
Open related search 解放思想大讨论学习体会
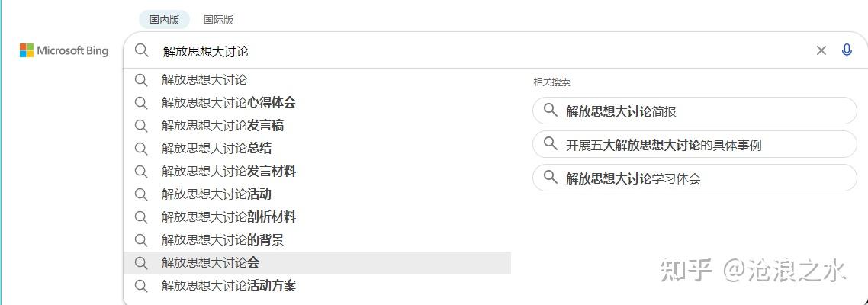[x=633, y=178]
